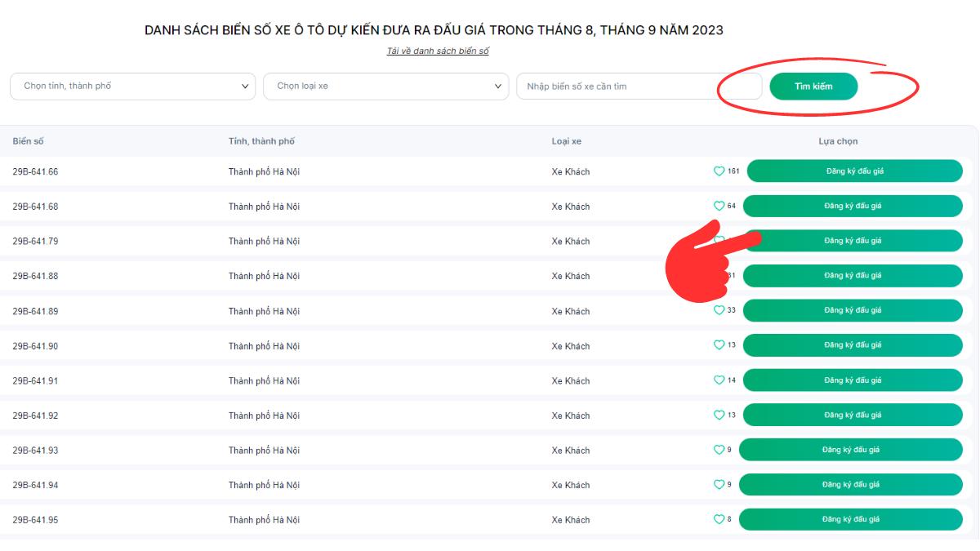Click the heart icon for plate 29B-641.93
980x551 pixels.
coord(719,450)
